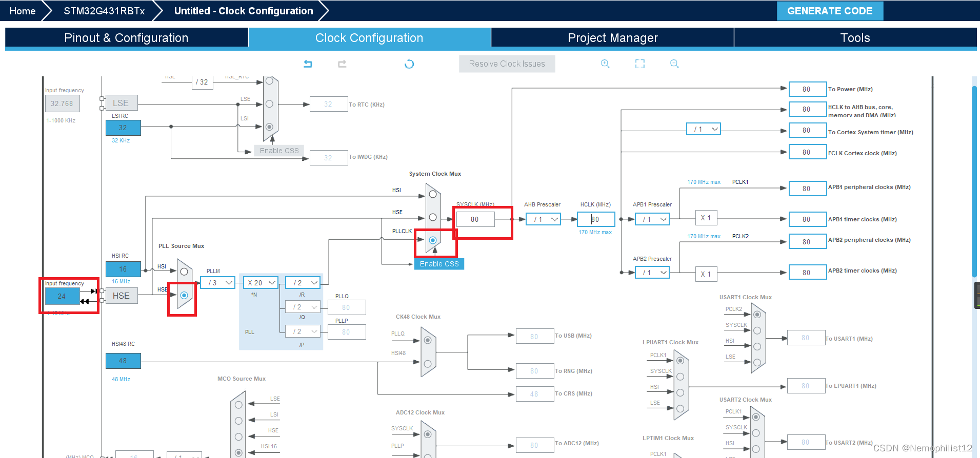Fit clock diagram to screen icon
This screenshot has width=980, height=458.
640,64
